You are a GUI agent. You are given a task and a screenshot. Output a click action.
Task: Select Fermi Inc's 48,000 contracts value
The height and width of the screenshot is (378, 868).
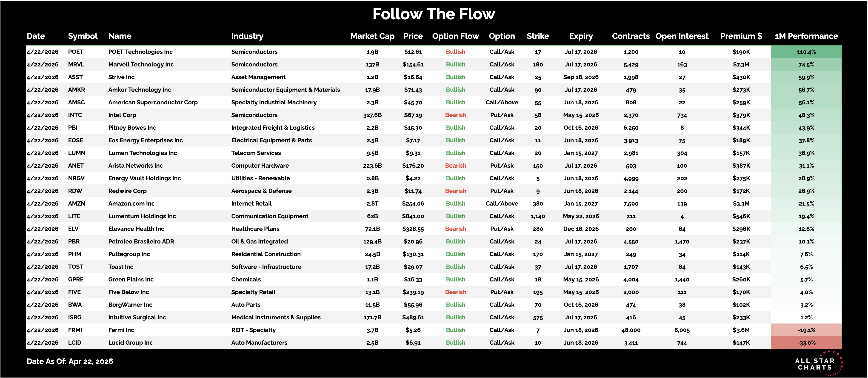[x=631, y=330]
